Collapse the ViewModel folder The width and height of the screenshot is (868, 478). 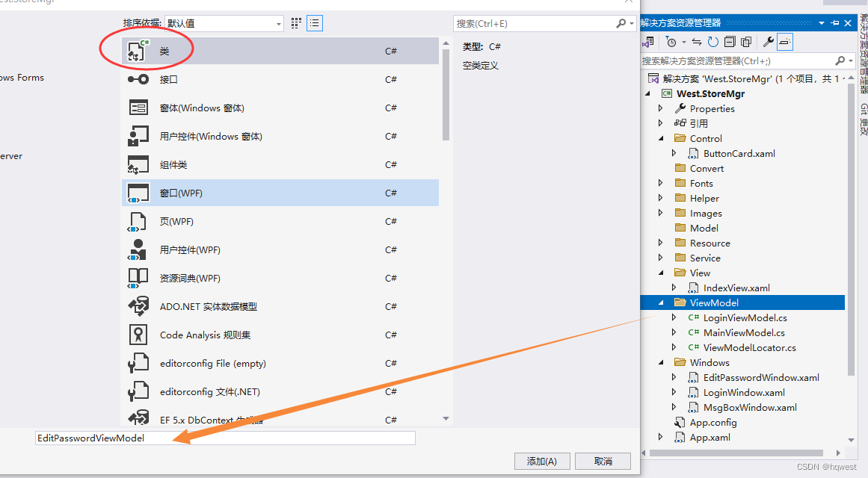(661, 302)
